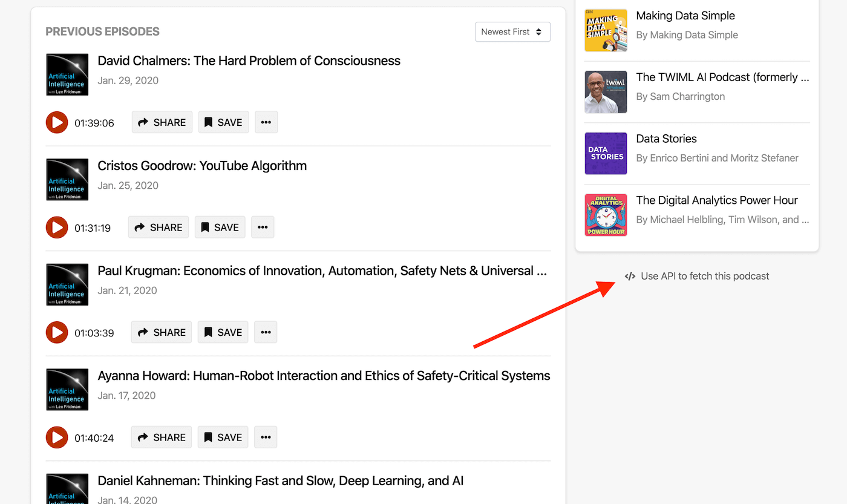Image resolution: width=847 pixels, height=504 pixels.
Task: Open The TWIML AI Podcast link
Action: tap(722, 77)
